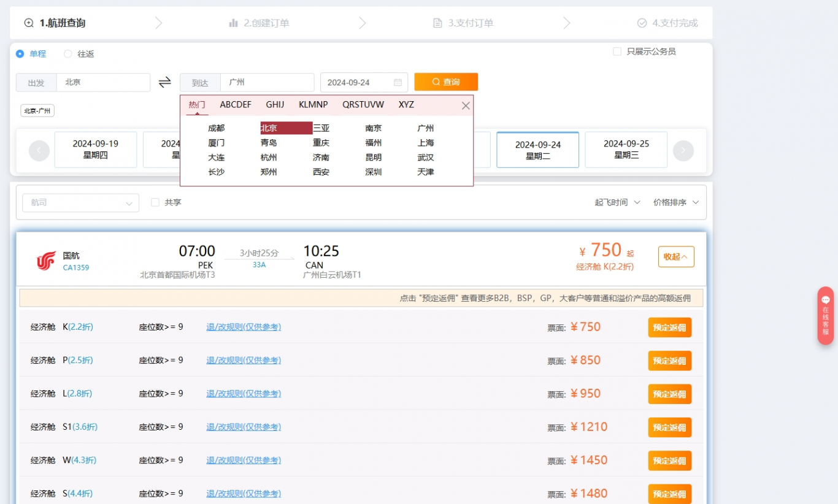Select the 单程 one-way radio button

[x=20, y=54]
